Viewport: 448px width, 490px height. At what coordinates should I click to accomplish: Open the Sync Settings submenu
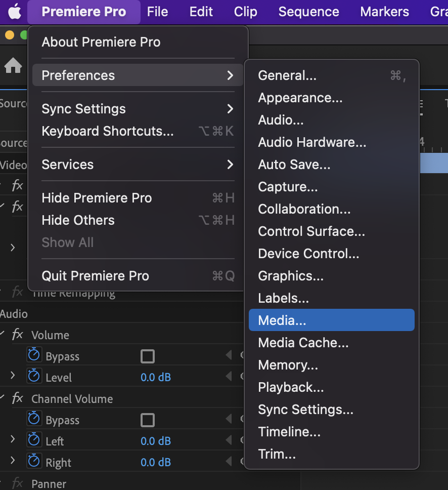click(x=138, y=109)
